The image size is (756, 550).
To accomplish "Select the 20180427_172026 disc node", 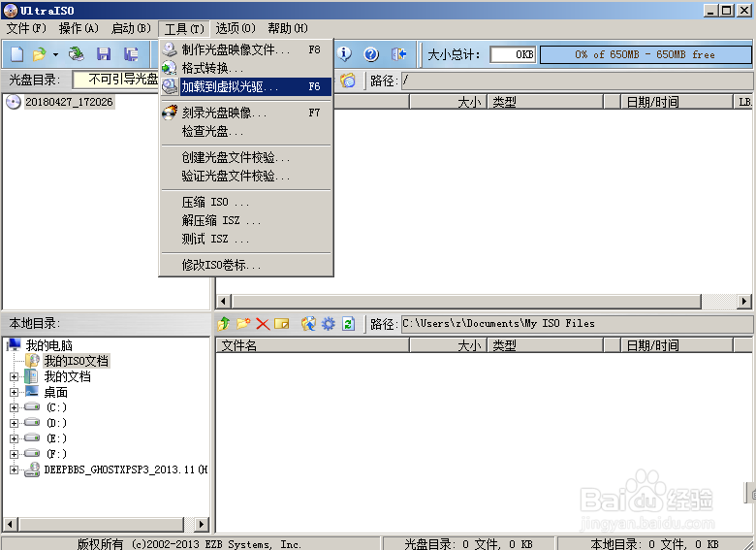I will [69, 102].
